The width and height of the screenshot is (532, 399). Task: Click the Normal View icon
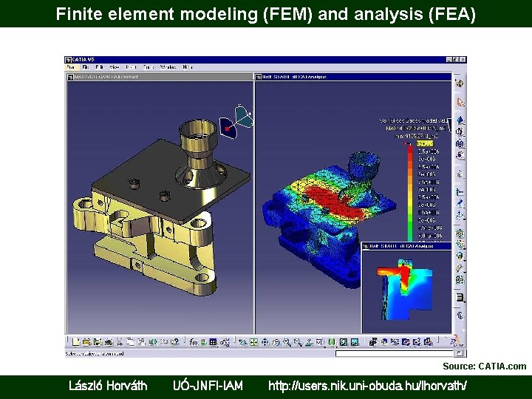pyautogui.click(x=309, y=342)
